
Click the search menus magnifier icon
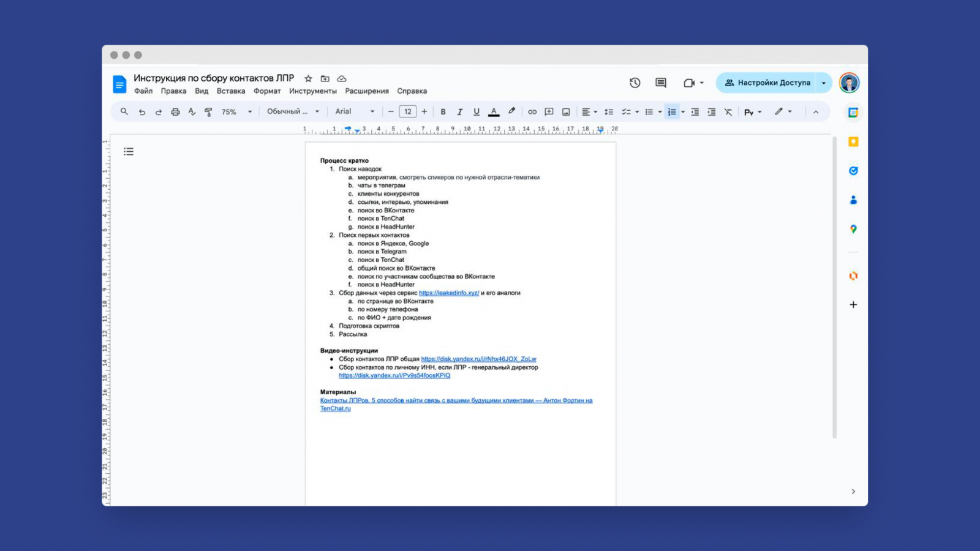[x=124, y=111]
